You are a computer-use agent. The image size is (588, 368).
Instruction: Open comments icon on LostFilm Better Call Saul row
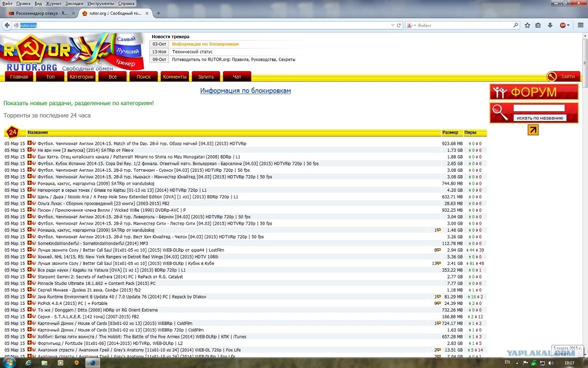coord(438,250)
